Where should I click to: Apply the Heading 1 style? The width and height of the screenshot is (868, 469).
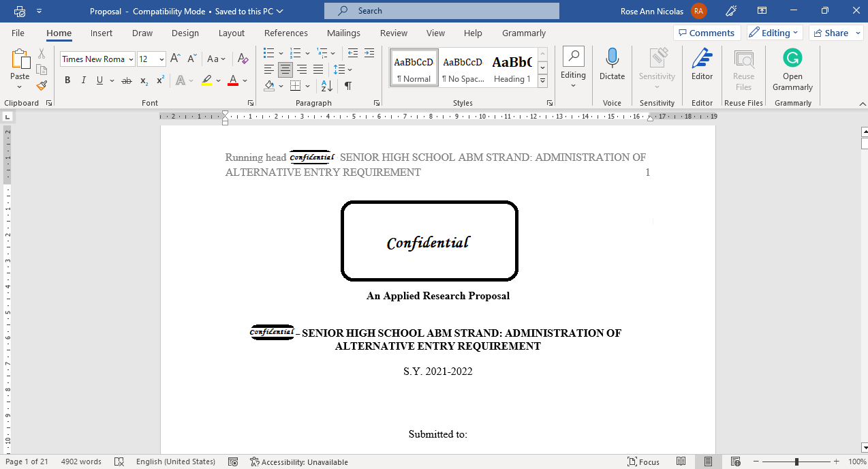point(512,68)
